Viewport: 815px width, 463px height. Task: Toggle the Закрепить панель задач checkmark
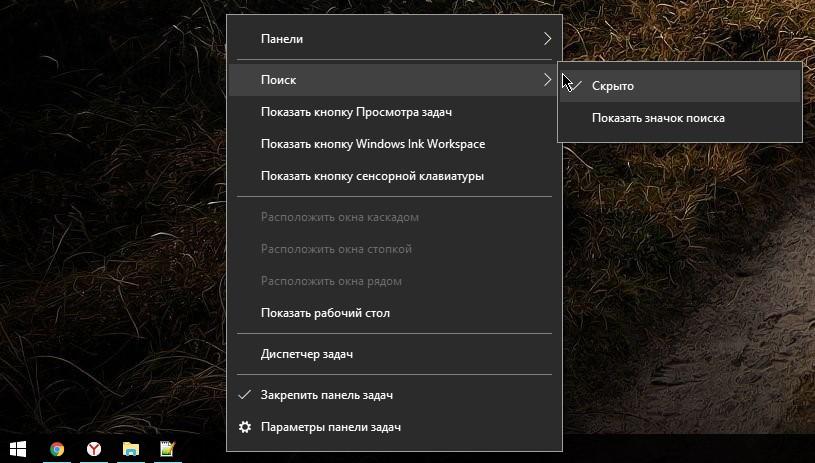(245, 395)
